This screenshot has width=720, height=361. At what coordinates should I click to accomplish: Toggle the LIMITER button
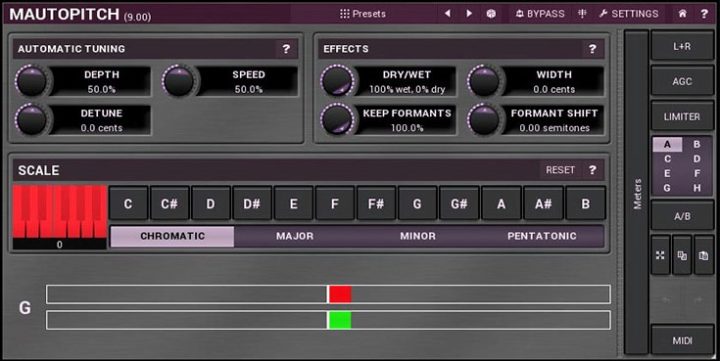(x=682, y=117)
